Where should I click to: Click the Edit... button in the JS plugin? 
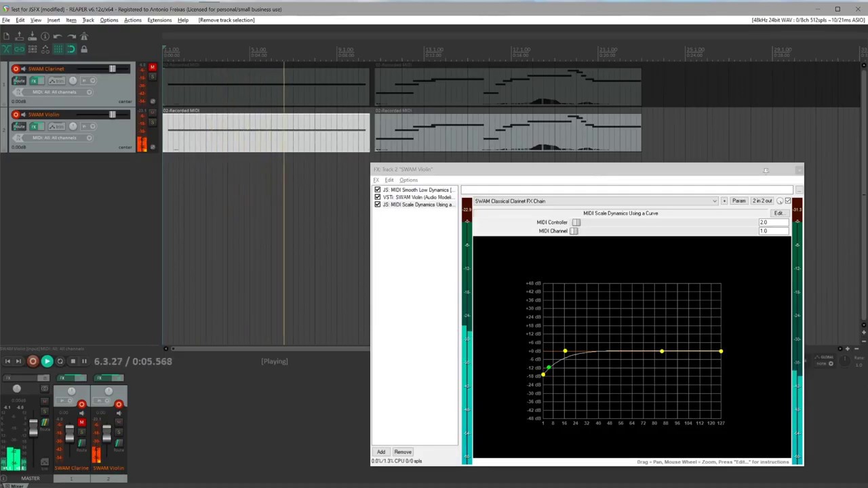click(x=778, y=213)
